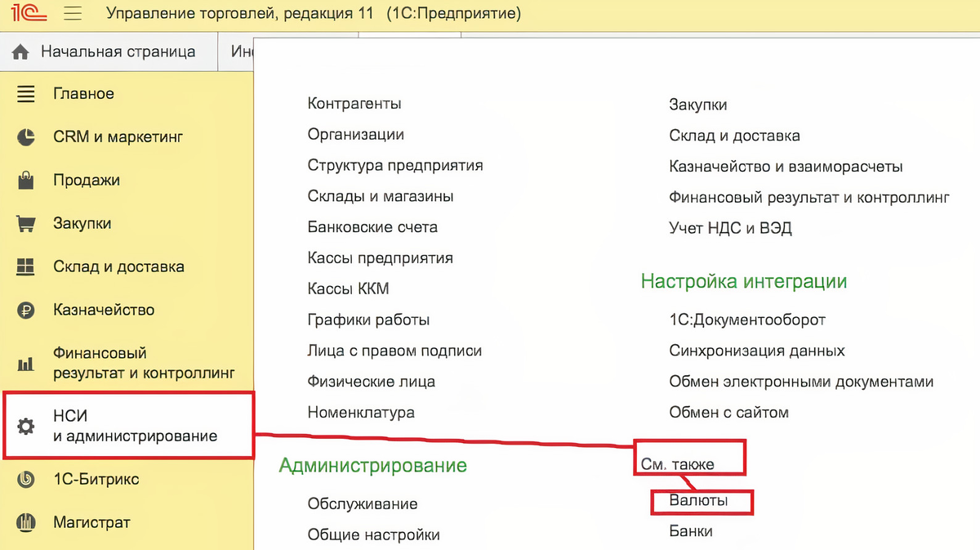Image resolution: width=980 pixels, height=550 pixels.
Task: Open the Магистрат section
Action: click(91, 522)
